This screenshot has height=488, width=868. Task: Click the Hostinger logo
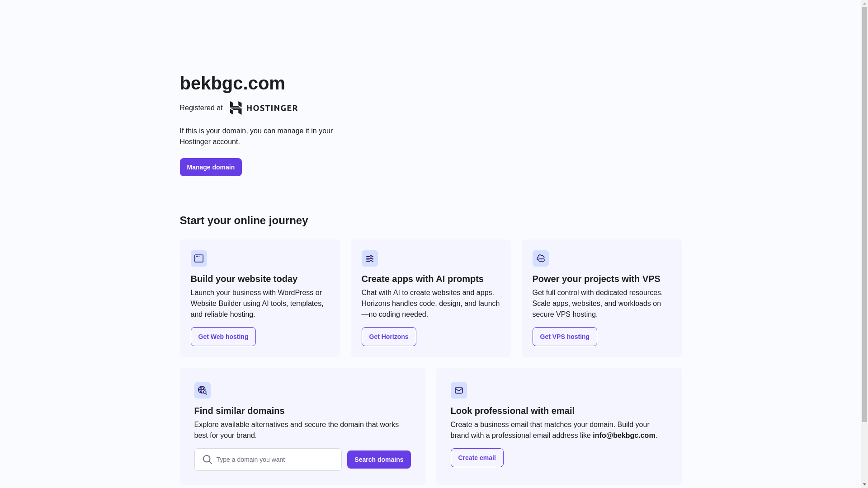(264, 108)
